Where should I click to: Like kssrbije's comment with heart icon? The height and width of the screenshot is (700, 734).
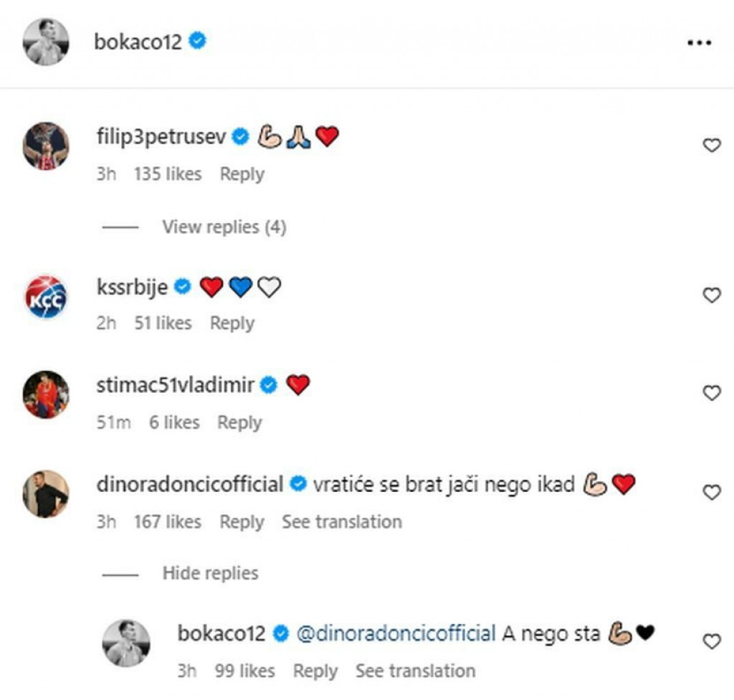(x=711, y=295)
